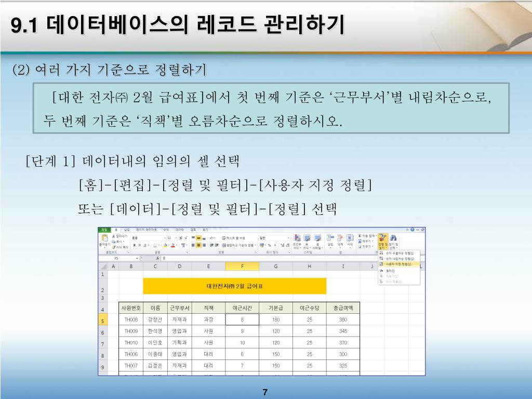532x399 pixels.
Task: Click the fx insert function icon
Action: click(x=158, y=259)
